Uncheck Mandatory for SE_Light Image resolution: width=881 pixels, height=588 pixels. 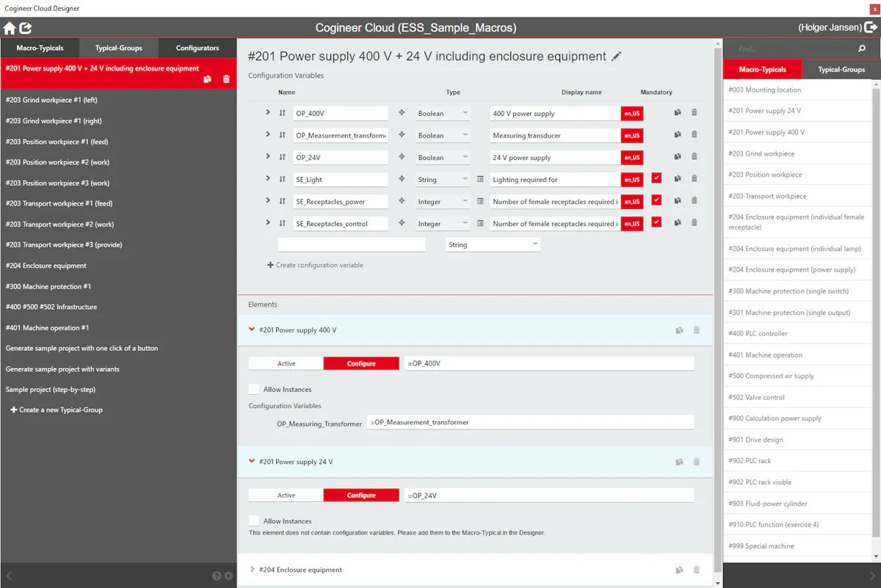tap(656, 178)
